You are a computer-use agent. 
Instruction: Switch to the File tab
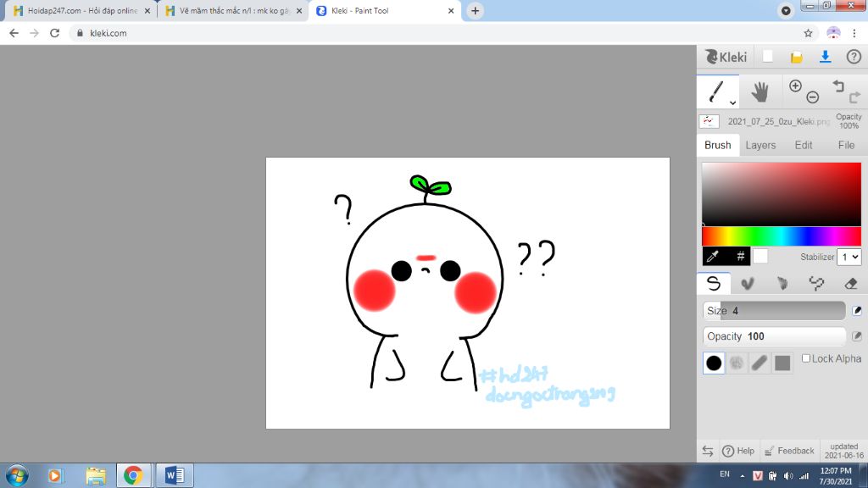(846, 145)
